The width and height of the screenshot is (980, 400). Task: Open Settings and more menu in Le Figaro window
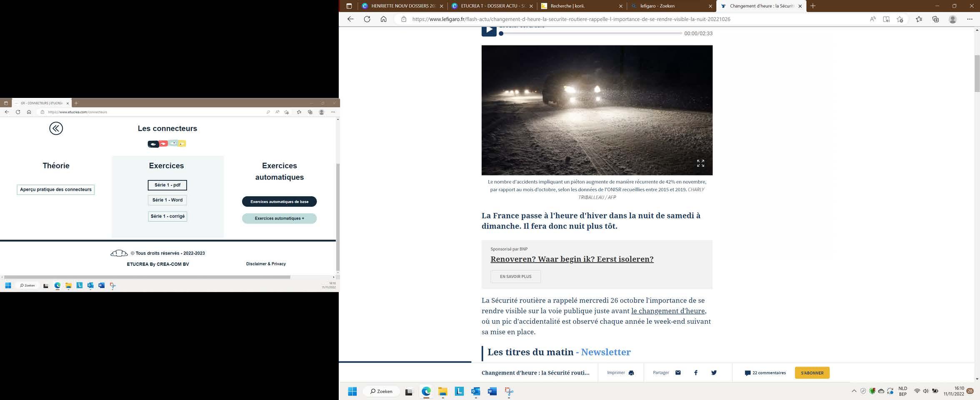[970, 19]
